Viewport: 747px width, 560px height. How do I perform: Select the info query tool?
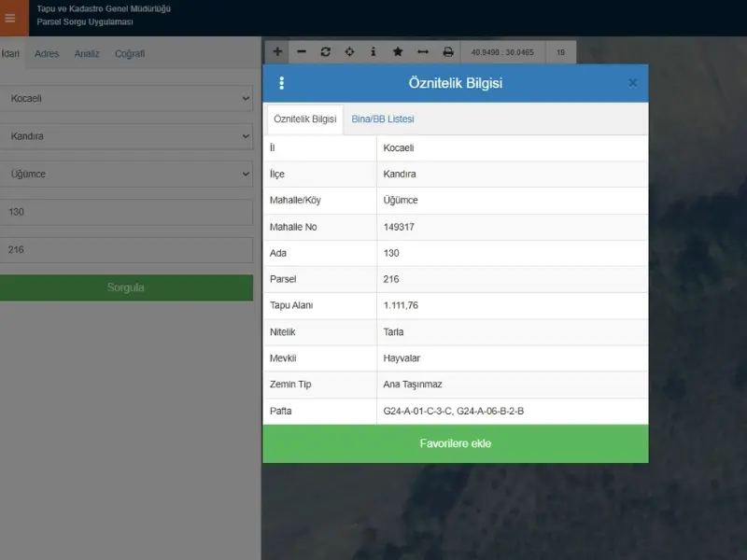tap(373, 52)
